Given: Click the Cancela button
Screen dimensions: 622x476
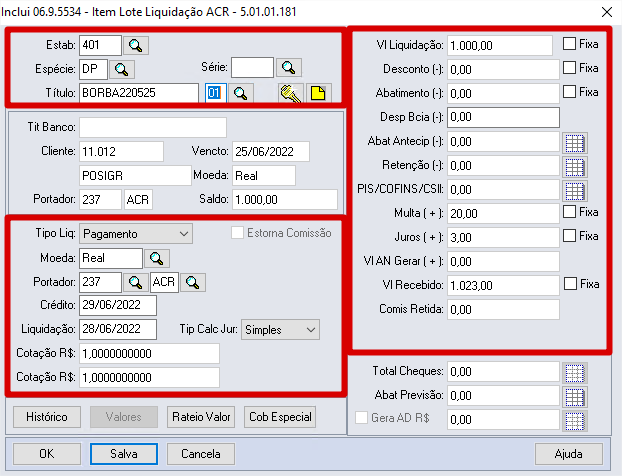Looking at the screenshot, I should 201,454.
